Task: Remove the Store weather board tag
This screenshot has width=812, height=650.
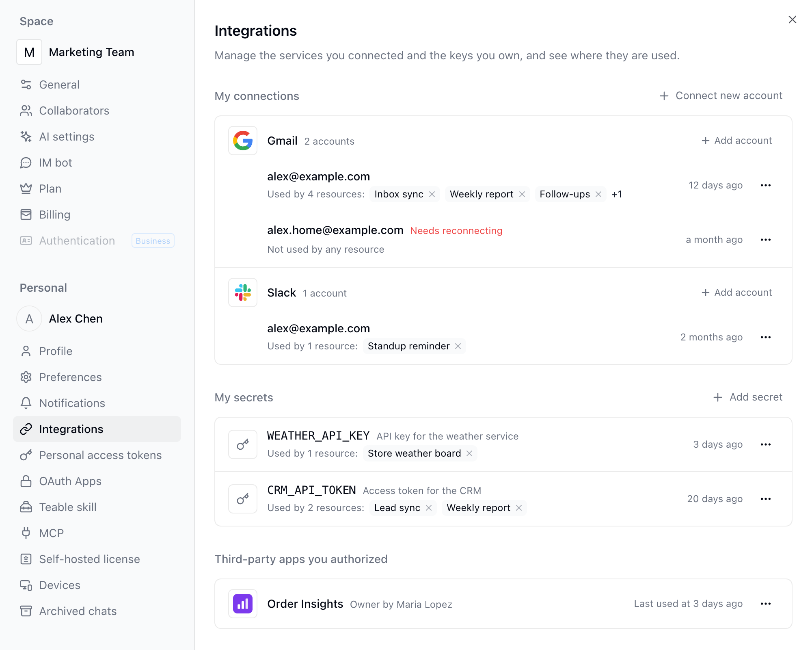Action: pyautogui.click(x=469, y=453)
